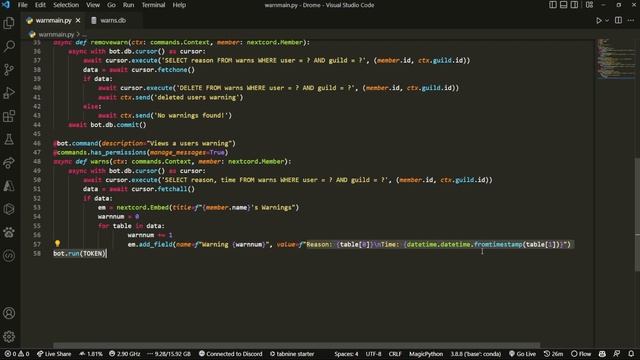Screen dimensions: 640x360
Task: Change the UTF-8 file encoding
Action: tap(373, 354)
